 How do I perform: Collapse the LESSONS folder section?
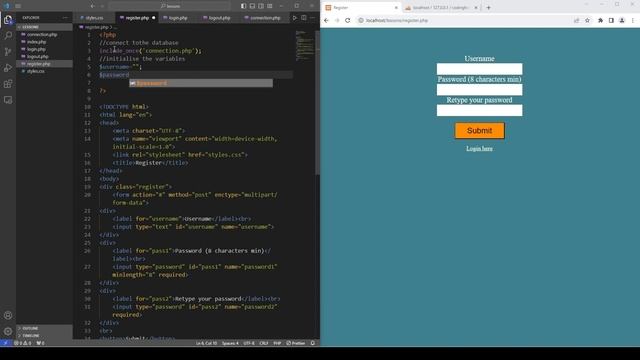coord(44,27)
